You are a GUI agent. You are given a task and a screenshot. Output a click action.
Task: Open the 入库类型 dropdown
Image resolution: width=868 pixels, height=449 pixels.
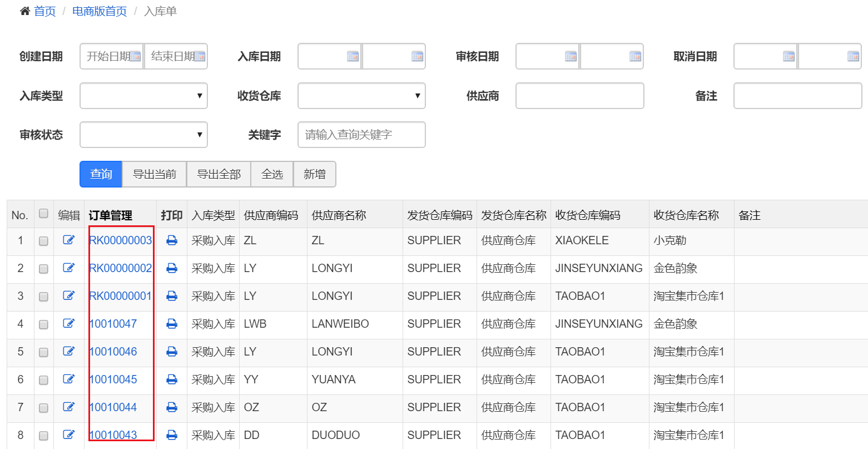coord(143,96)
